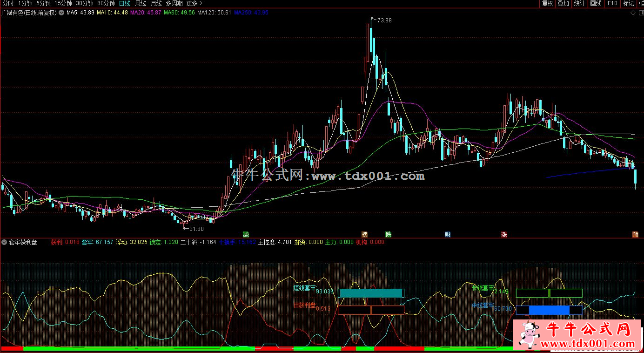
Task: Click the teal 短线套牢 progress bar
Action: tap(371, 293)
